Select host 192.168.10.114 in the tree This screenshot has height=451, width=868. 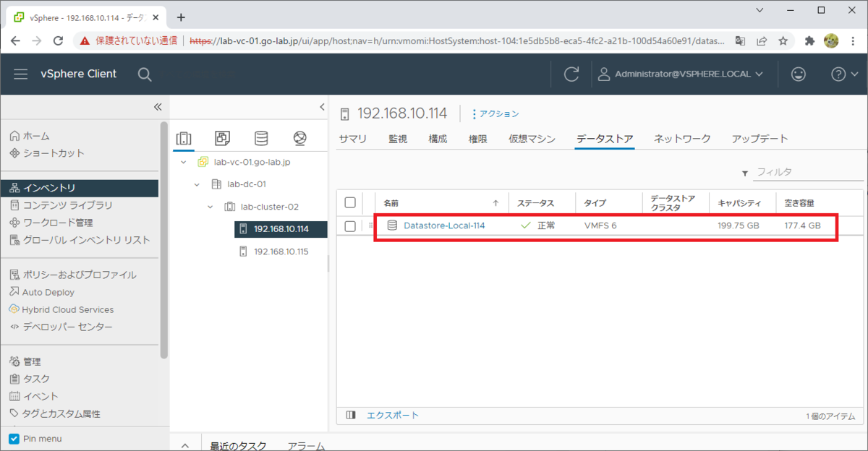(281, 229)
